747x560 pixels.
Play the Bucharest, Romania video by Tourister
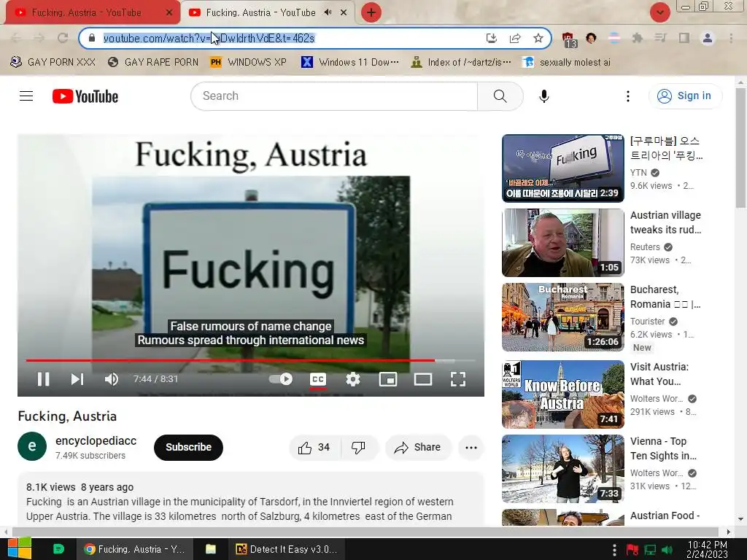[x=563, y=317]
